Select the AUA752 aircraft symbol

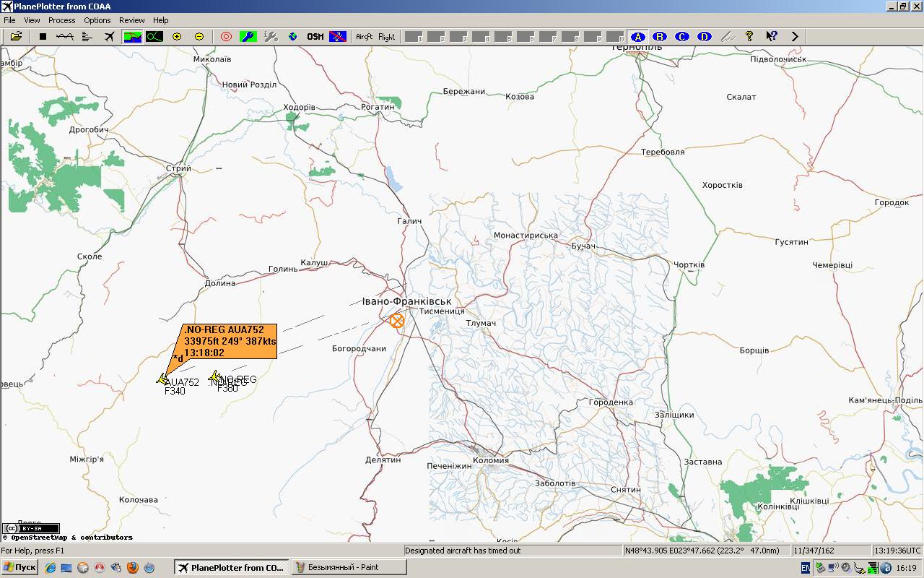(x=162, y=379)
